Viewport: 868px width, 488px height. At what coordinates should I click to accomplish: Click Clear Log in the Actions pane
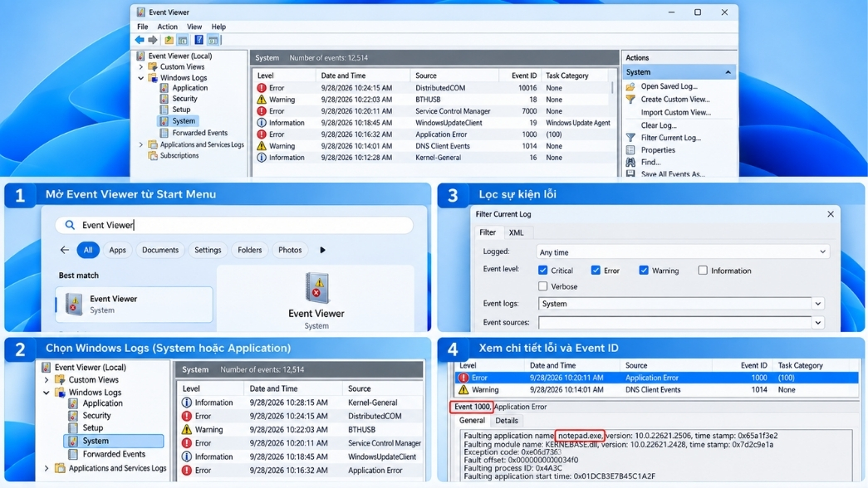[658, 125]
